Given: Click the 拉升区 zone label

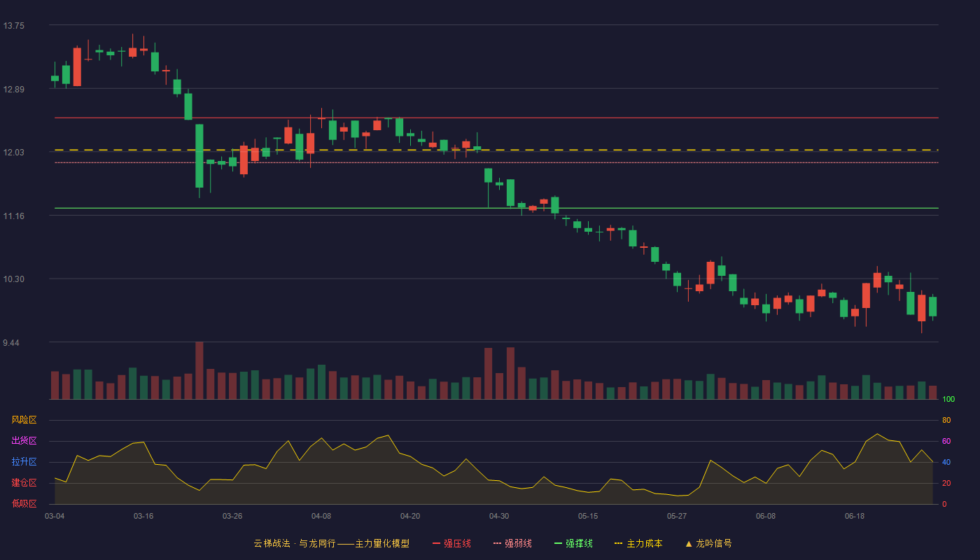Looking at the screenshot, I should (24, 462).
